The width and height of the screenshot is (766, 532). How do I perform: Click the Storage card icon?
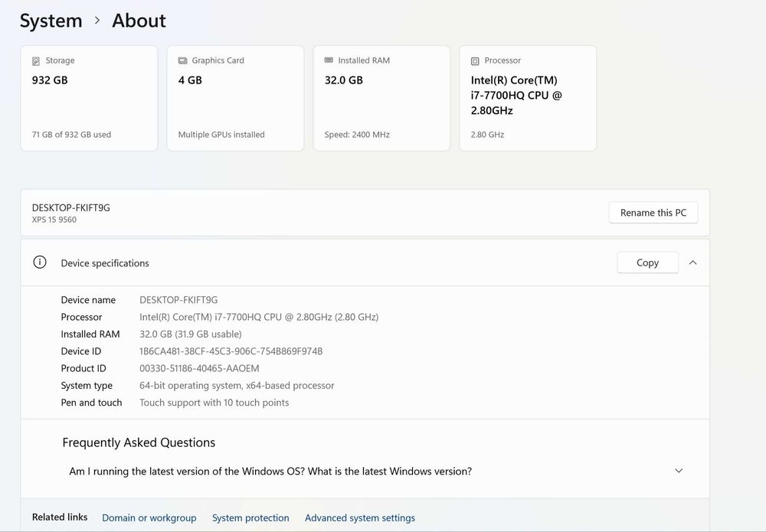tap(36, 61)
